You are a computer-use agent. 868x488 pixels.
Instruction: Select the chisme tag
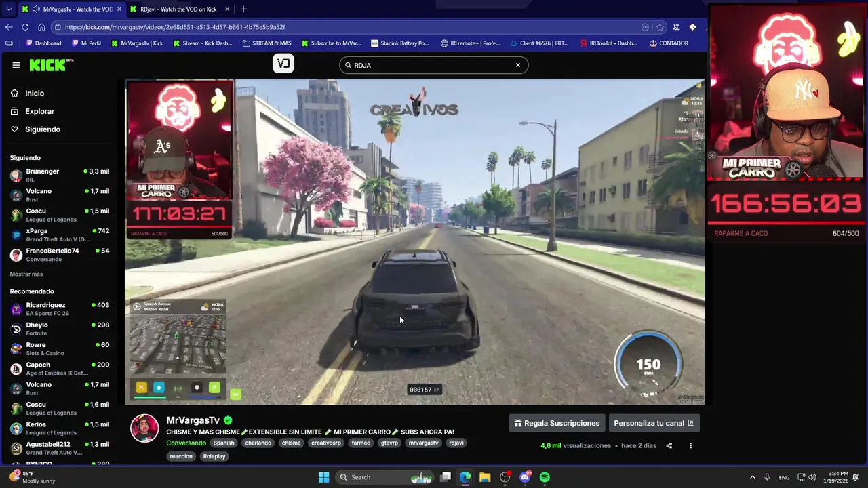click(x=291, y=443)
